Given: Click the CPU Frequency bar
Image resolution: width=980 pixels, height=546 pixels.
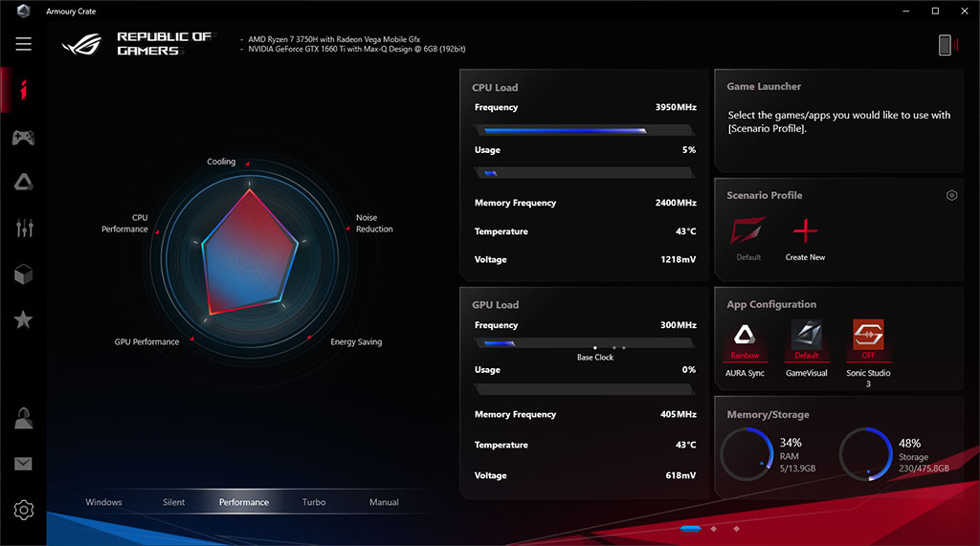Looking at the screenshot, I should point(585,130).
